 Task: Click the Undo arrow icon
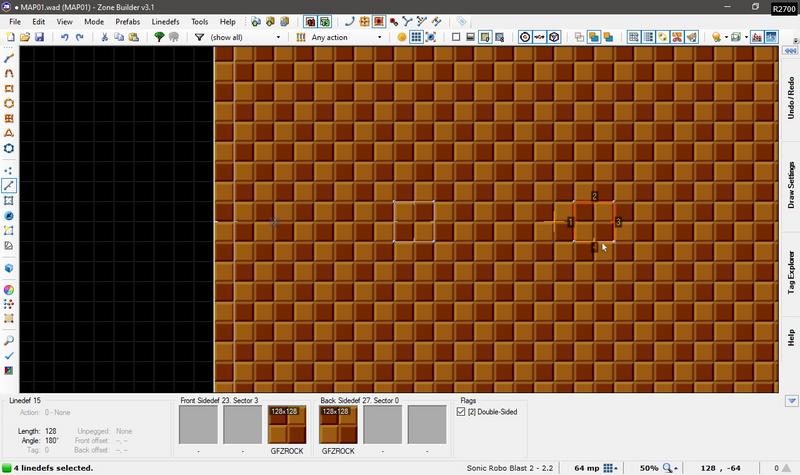(x=65, y=37)
